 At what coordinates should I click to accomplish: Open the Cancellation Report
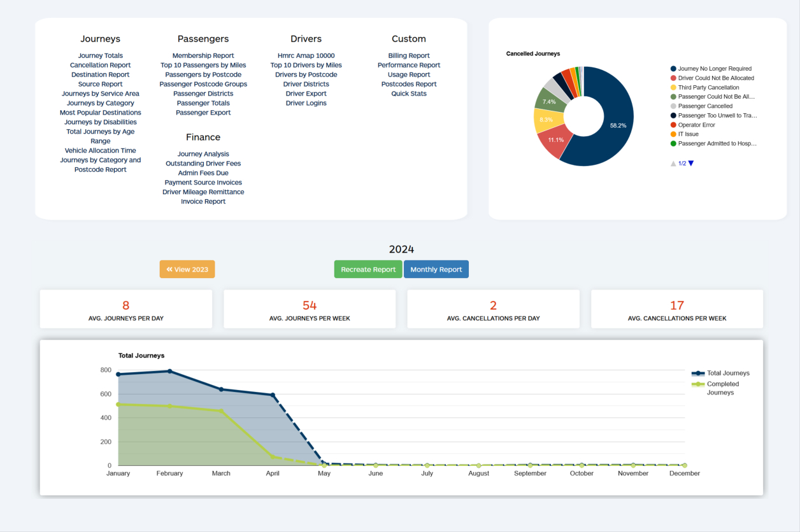point(100,65)
